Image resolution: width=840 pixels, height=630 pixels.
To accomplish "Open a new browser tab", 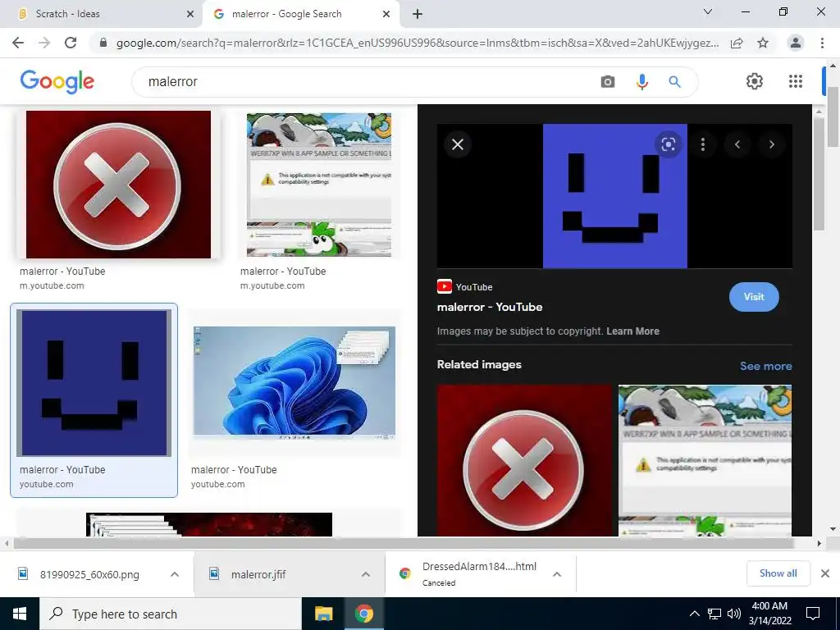I will coord(418,14).
